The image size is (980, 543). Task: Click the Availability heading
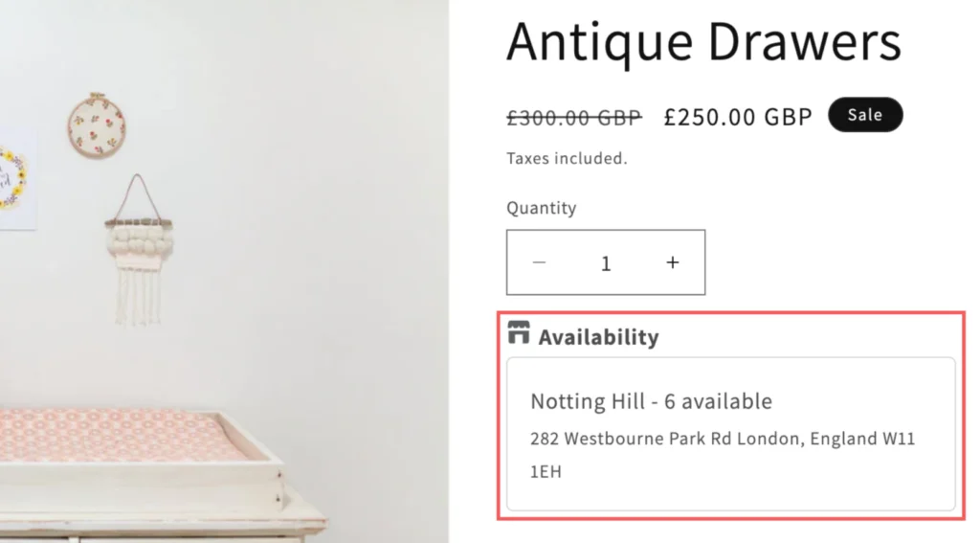click(x=598, y=337)
